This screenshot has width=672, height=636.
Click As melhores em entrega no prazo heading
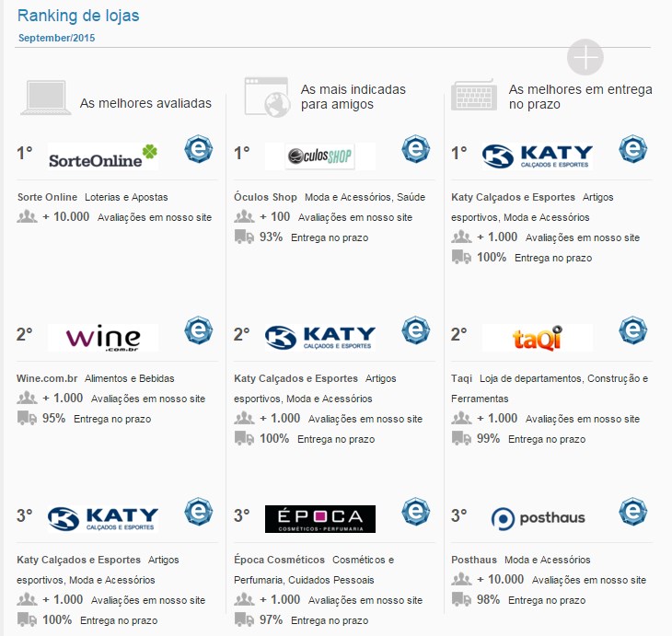pos(581,97)
